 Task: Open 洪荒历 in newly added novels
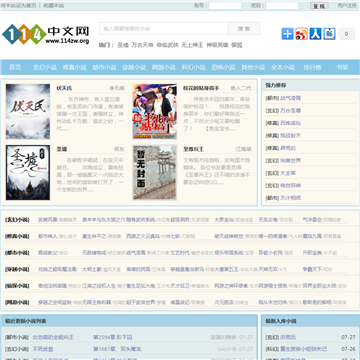pos(288,337)
